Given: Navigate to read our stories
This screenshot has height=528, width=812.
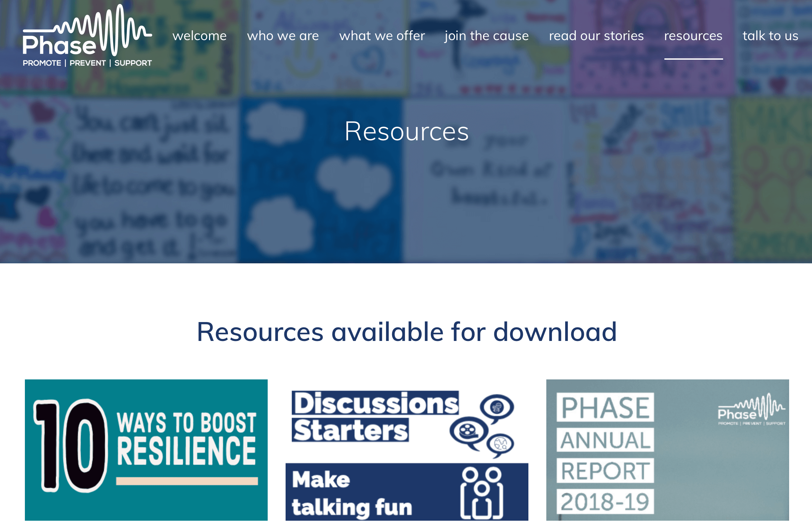Looking at the screenshot, I should [x=596, y=36].
